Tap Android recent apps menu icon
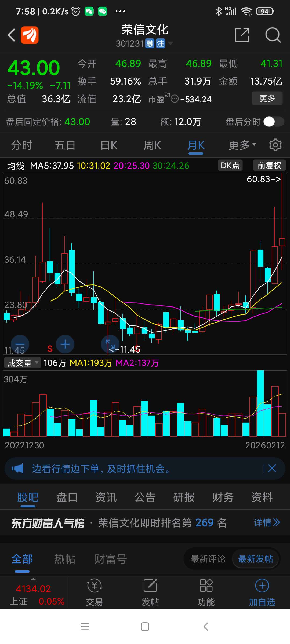 click(x=85, y=626)
